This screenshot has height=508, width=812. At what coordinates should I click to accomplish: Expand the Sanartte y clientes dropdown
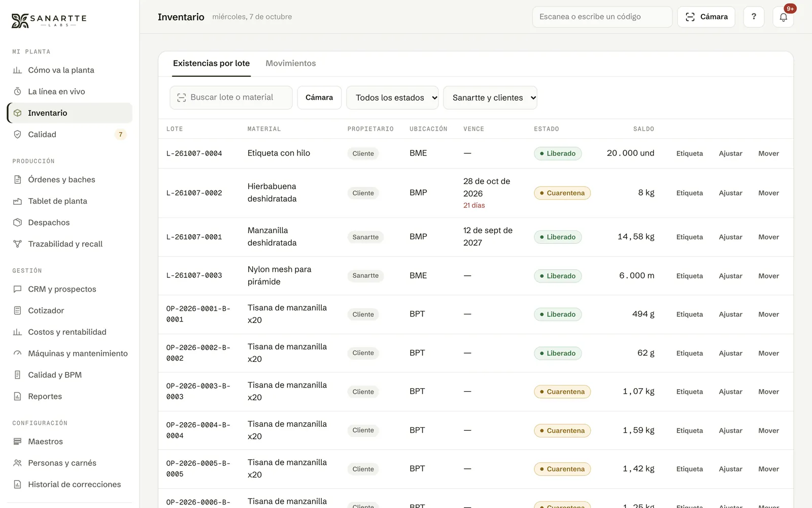(490, 98)
